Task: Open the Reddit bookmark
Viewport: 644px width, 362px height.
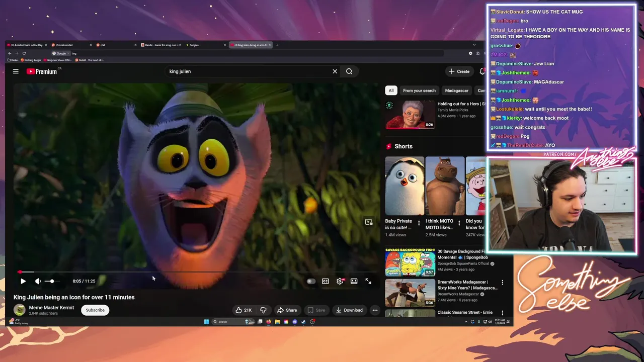Action: point(90,60)
